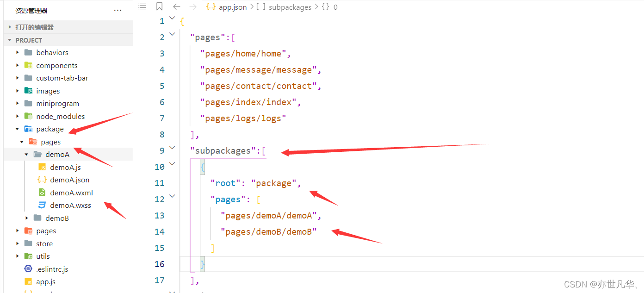Click the components folder icon
644x293 pixels.
click(x=28, y=65)
